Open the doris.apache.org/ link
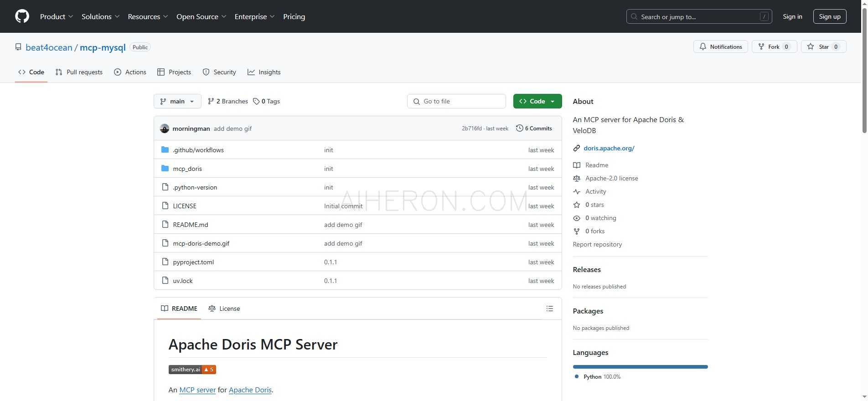 click(609, 148)
